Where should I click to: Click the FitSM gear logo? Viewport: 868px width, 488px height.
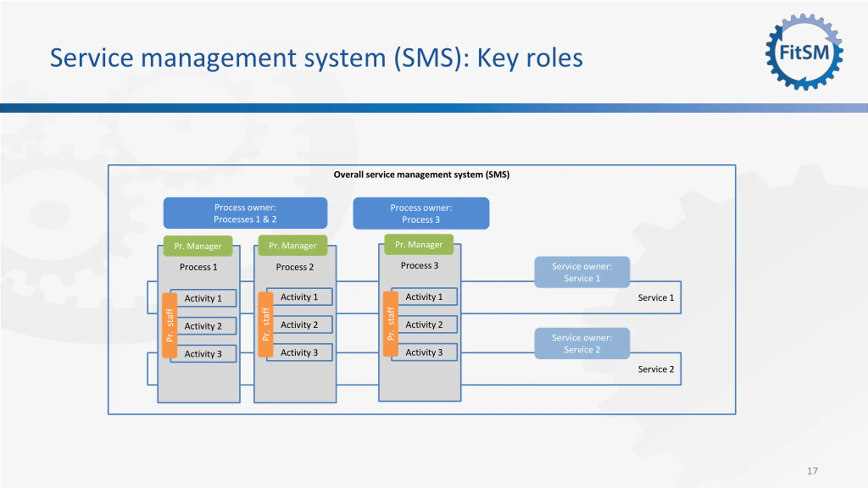coord(804,52)
